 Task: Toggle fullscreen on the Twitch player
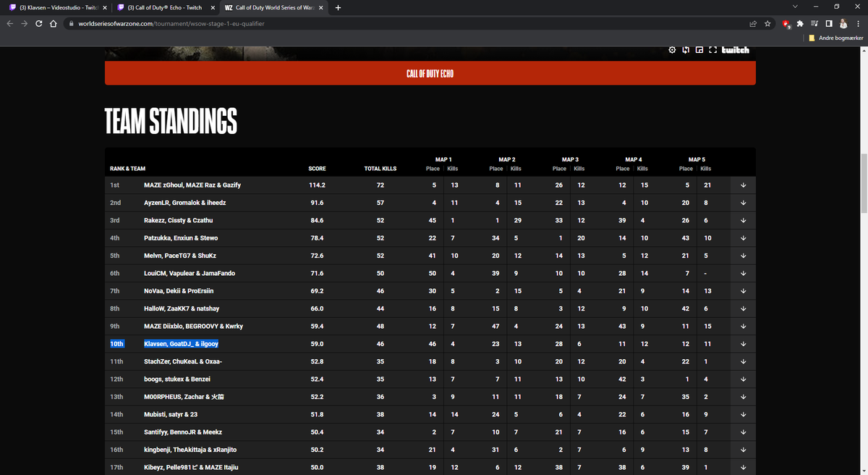click(x=712, y=50)
